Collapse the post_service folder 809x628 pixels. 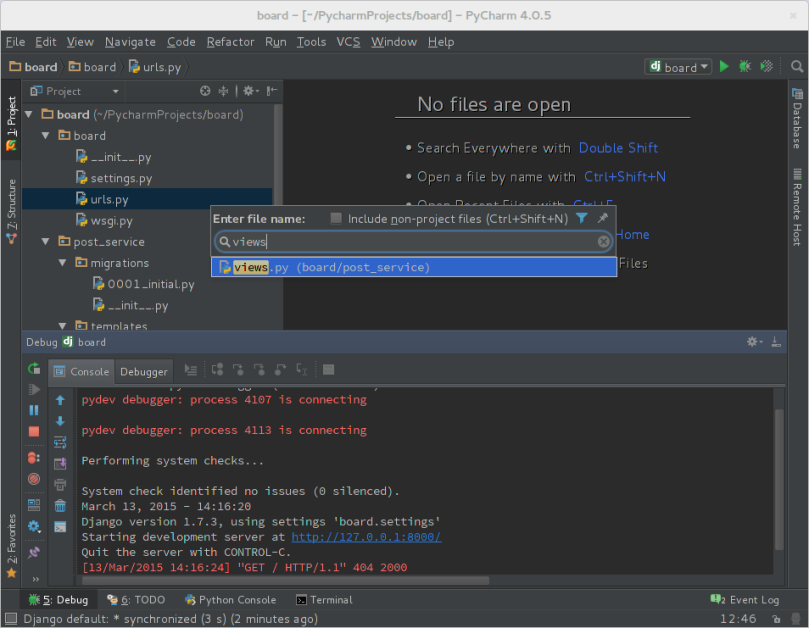(x=46, y=241)
